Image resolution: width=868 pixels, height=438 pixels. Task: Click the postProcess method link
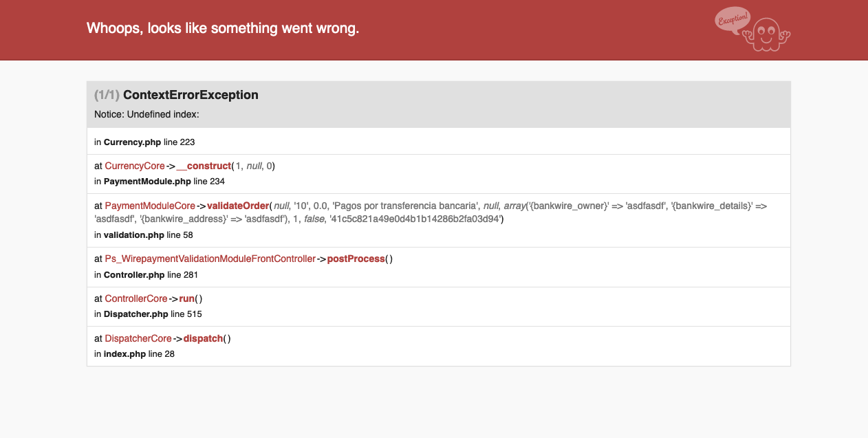tap(356, 259)
